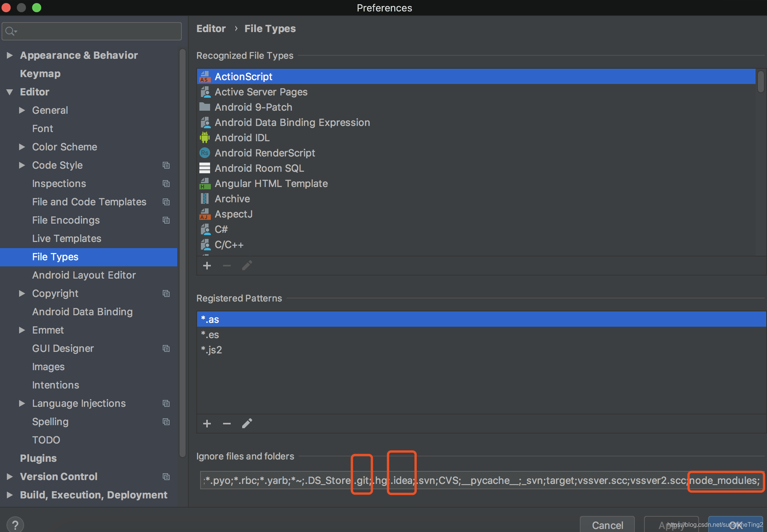Add a new recognized file type
The width and height of the screenshot is (767, 532).
(x=207, y=266)
